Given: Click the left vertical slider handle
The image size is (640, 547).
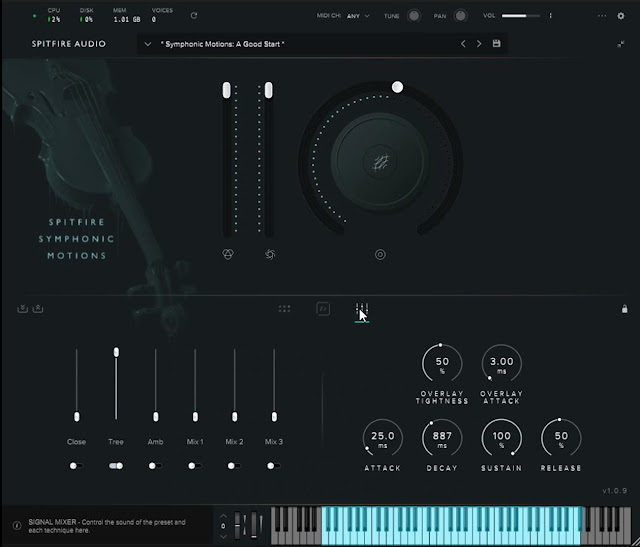Looking at the screenshot, I should pyautogui.click(x=227, y=90).
